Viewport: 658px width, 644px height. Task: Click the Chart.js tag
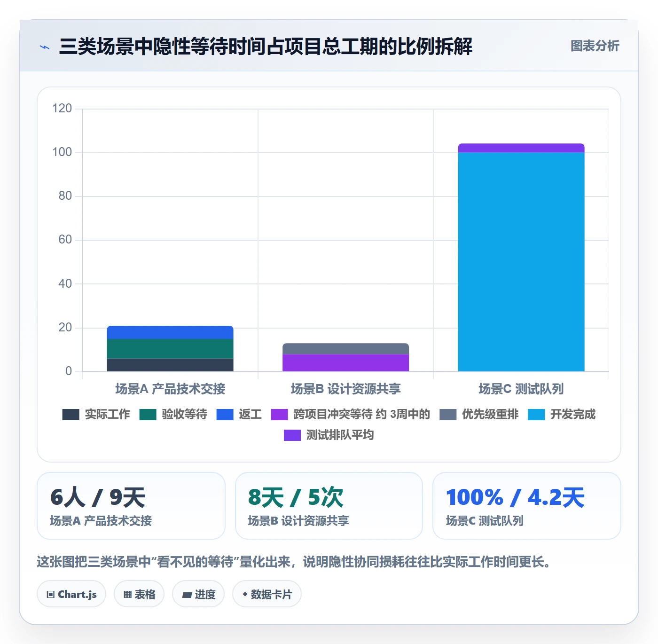(x=71, y=594)
